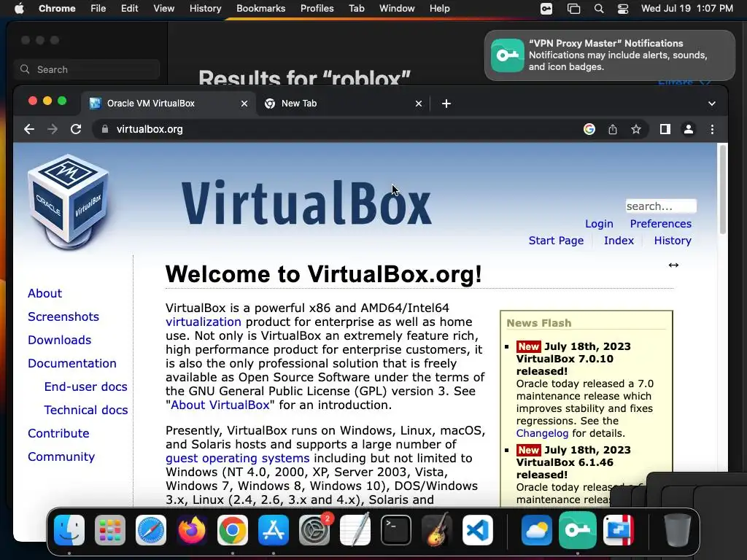Click the virtualbox.org address bar

[333, 129]
